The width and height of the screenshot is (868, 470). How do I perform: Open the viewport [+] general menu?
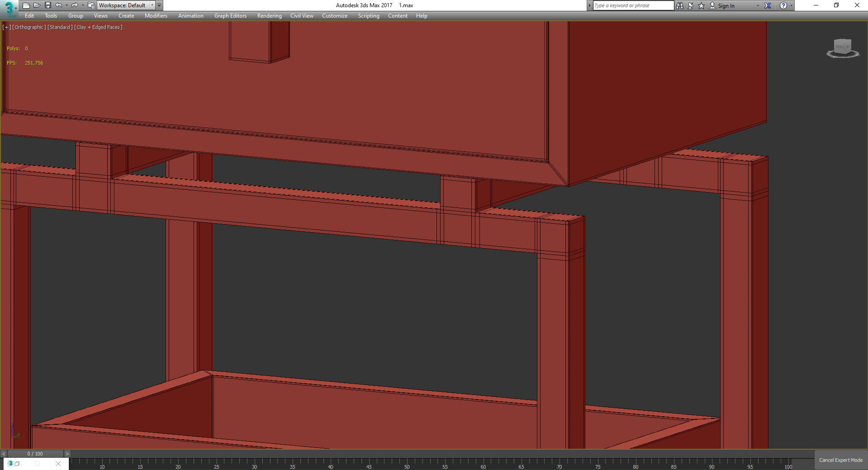7,27
